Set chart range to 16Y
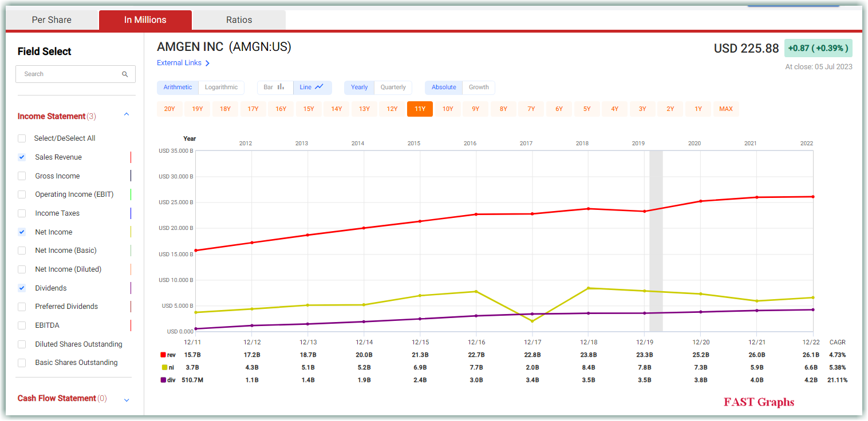Screen dimensions: 868x421 [x=281, y=109]
